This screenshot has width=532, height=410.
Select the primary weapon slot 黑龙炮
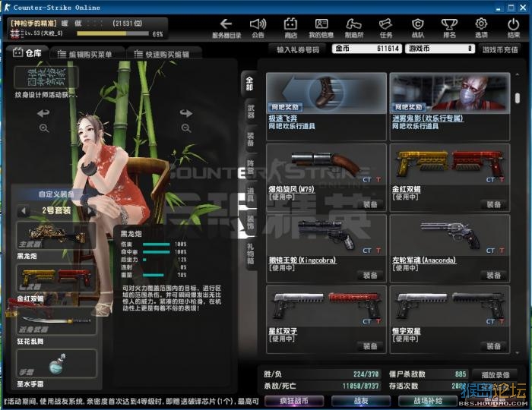tap(56, 236)
